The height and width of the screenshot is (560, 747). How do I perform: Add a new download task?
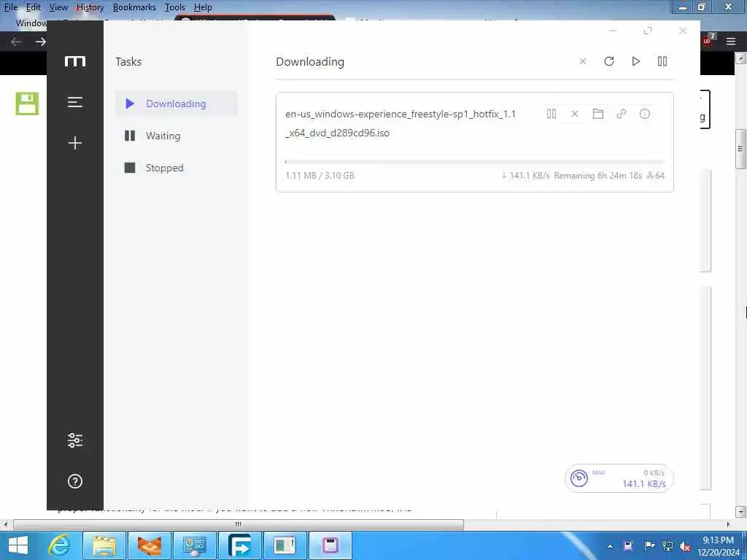click(75, 143)
